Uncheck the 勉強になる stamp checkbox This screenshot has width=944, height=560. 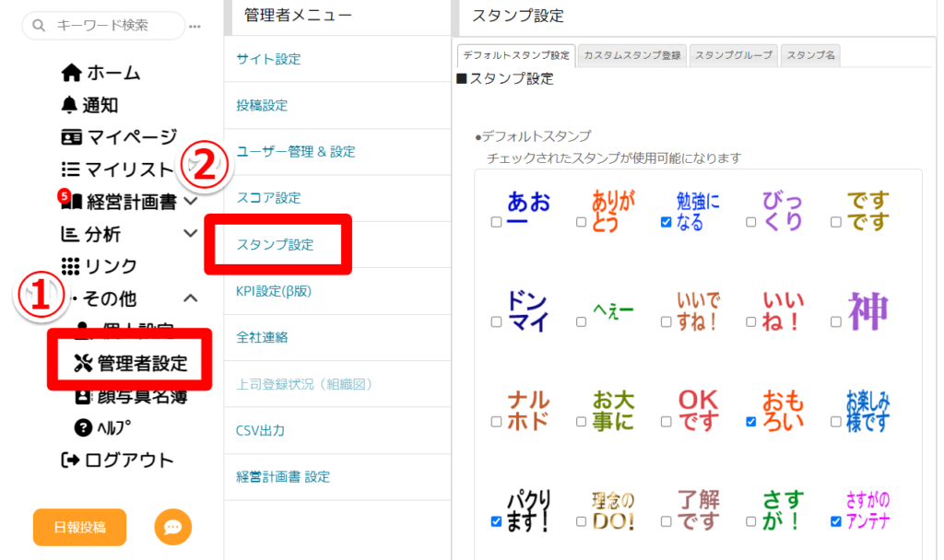pyautogui.click(x=666, y=222)
